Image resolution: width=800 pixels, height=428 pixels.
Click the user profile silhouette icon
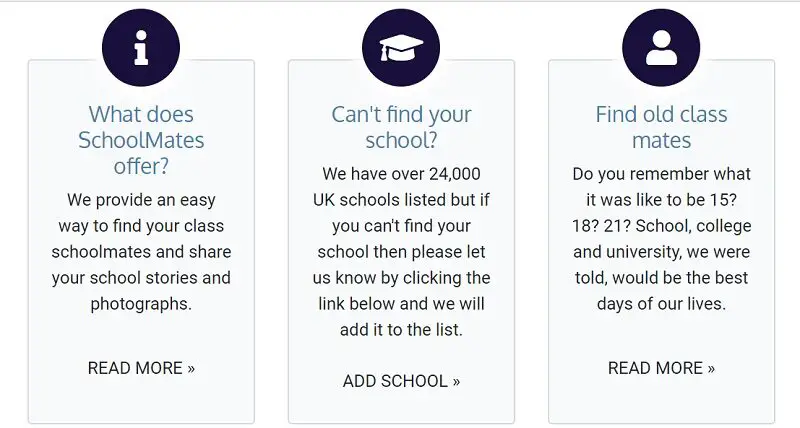pyautogui.click(x=661, y=48)
